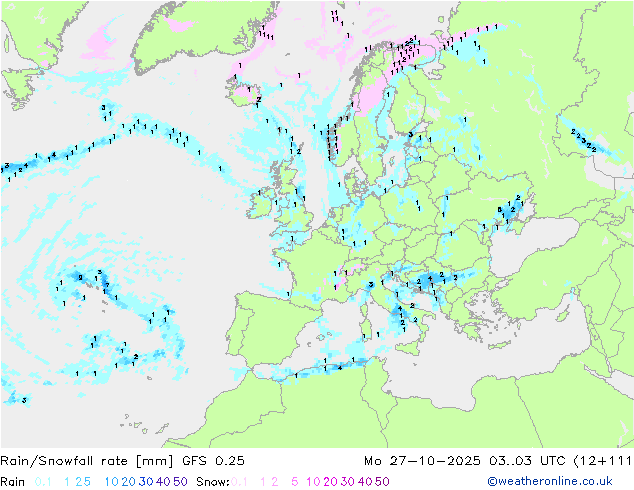
Task: Pick the snow legend 30 value
Action: click(x=348, y=482)
